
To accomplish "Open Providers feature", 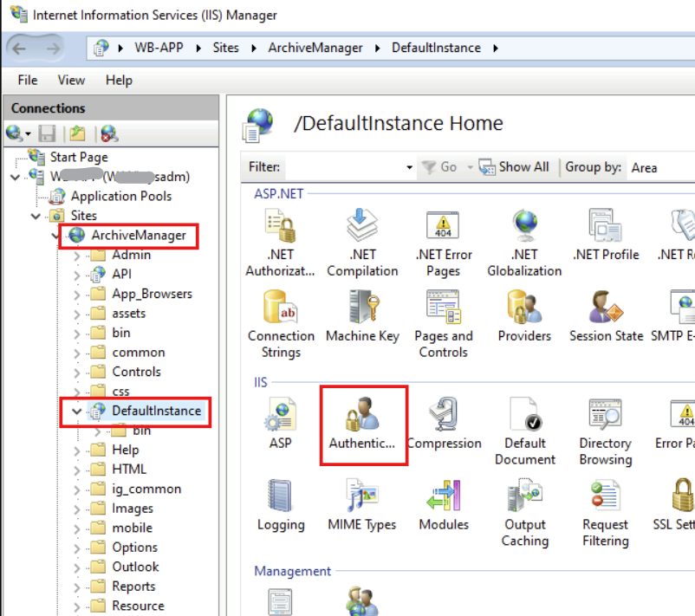I will (x=525, y=316).
